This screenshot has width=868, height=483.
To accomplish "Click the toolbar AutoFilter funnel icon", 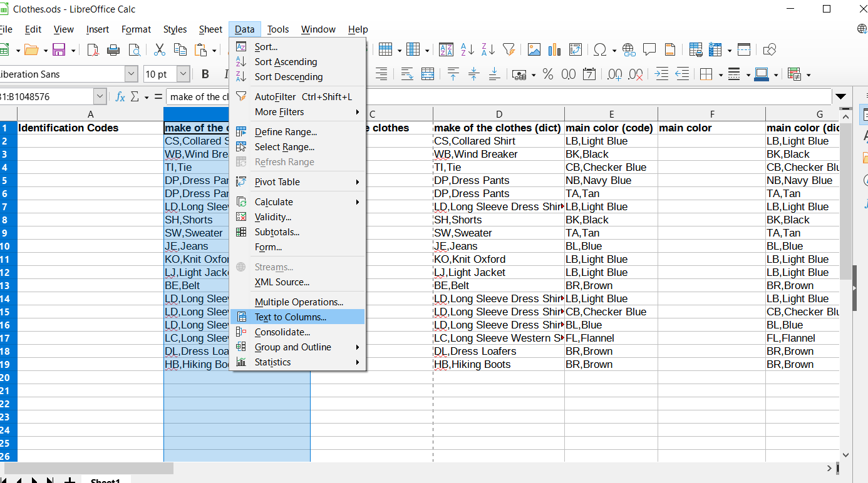I will pos(509,50).
